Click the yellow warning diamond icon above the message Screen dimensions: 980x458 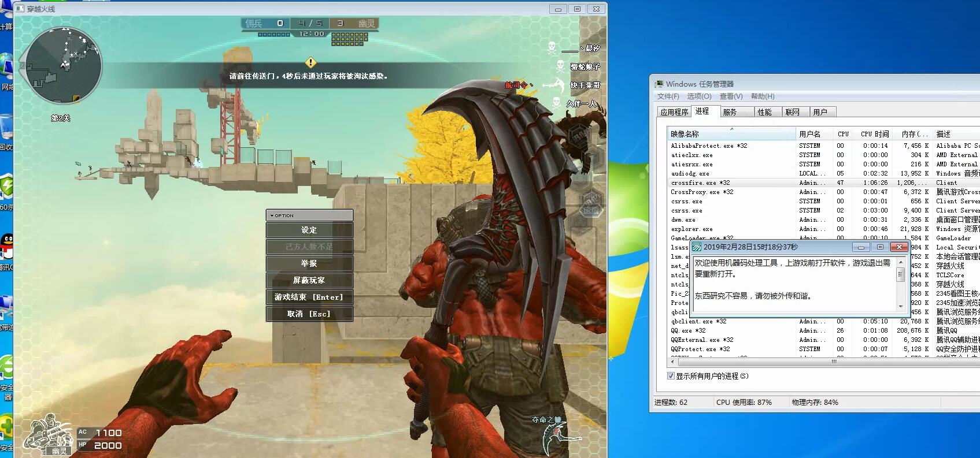tap(310, 62)
